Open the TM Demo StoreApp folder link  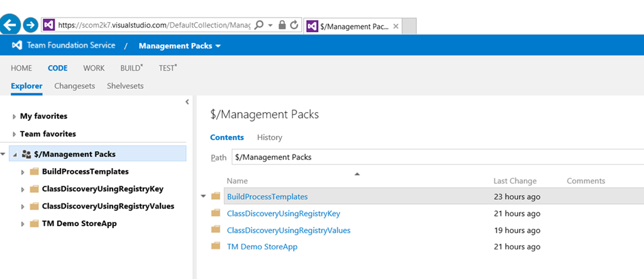pyautogui.click(x=262, y=247)
